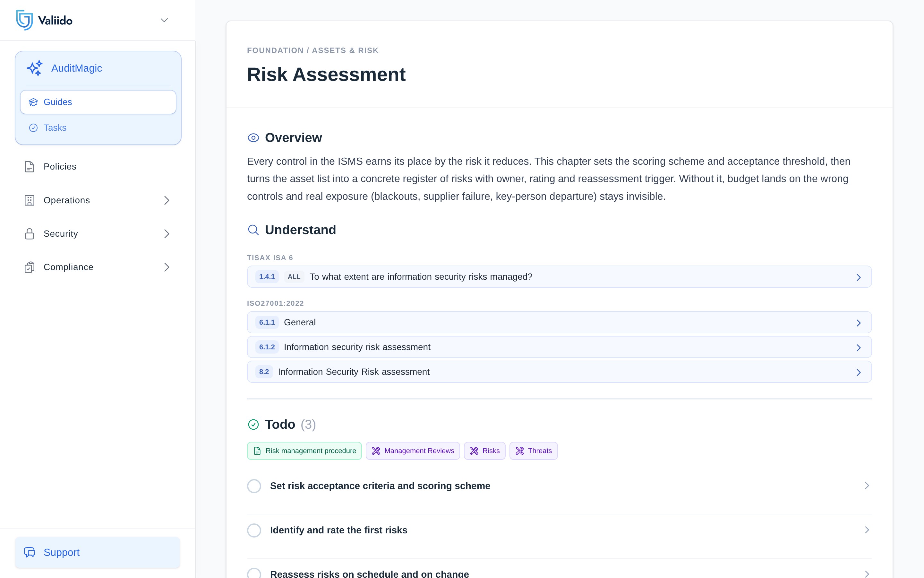Open Risk management procedure tag
Image resolution: width=924 pixels, height=578 pixels.
pos(304,451)
